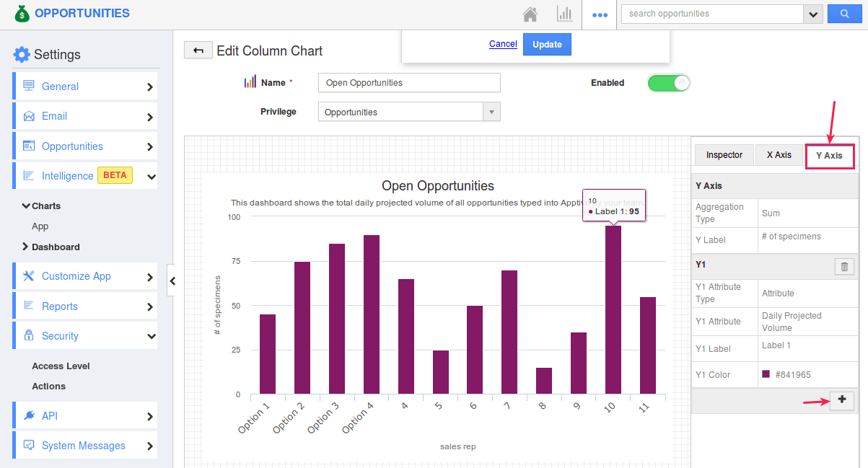Screen dimensions: 868x468
Task: Delete the Y1 series with trash icon
Action: (x=844, y=267)
